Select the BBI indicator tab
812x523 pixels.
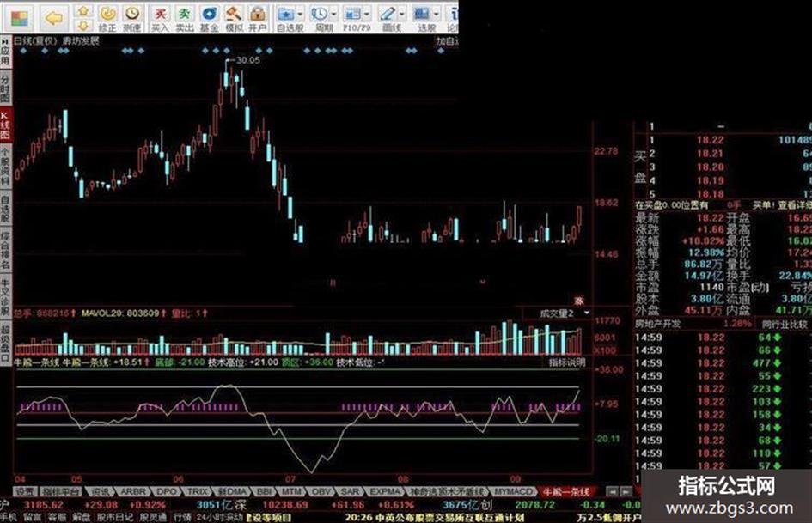pos(264,491)
